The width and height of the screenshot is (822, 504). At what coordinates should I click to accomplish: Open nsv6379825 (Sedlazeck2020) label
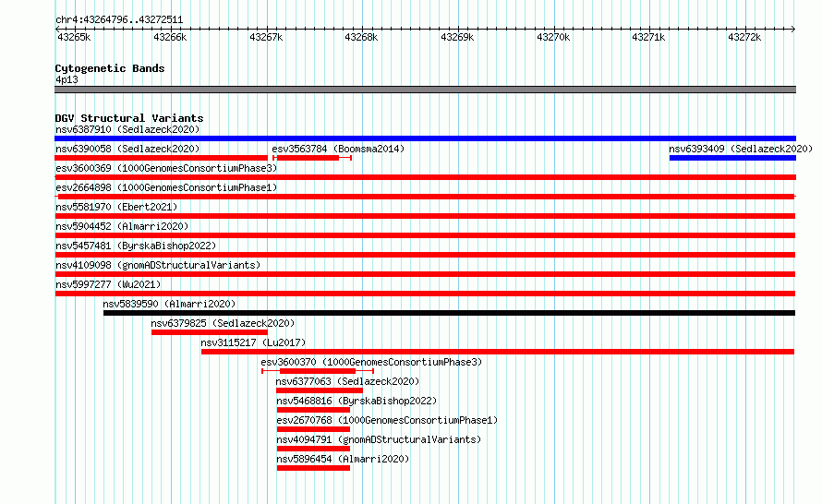pyautogui.click(x=223, y=323)
